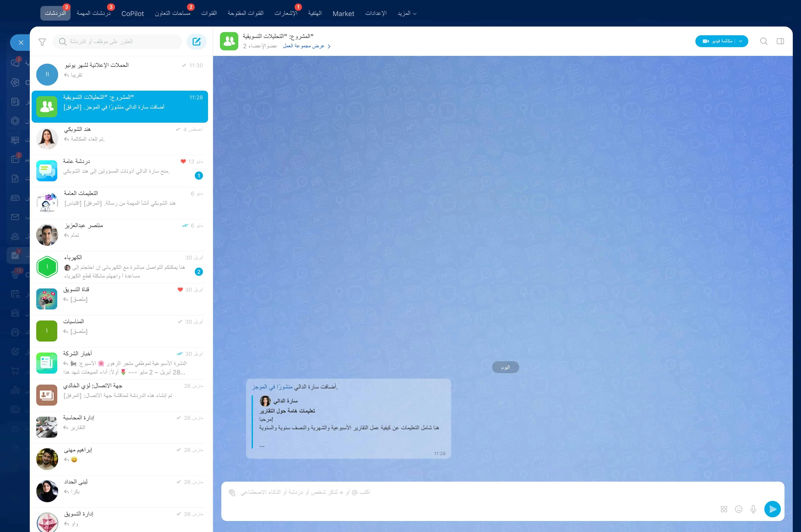Open the emoji picker icon
This screenshot has height=532, width=801.
(738, 509)
